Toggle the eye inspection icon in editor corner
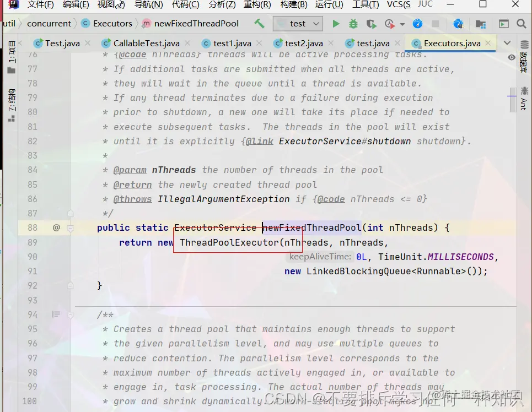This screenshot has height=412, width=532. click(511, 57)
